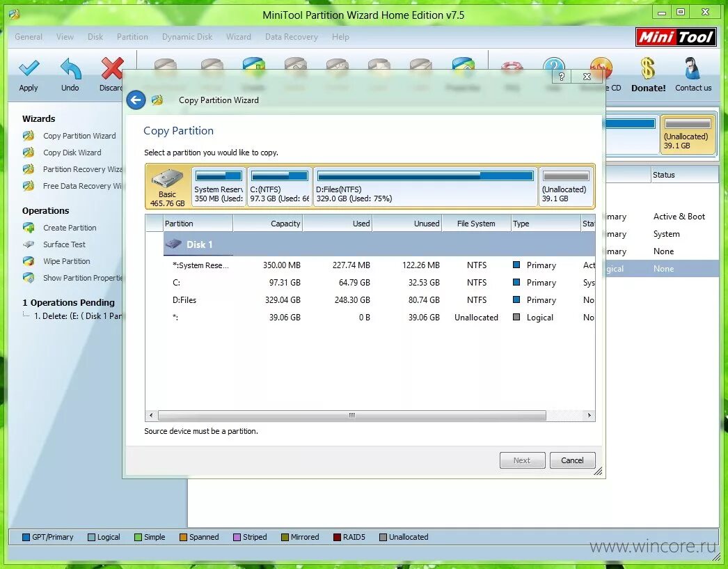This screenshot has height=569, width=728.
Task: Click the back arrow in Copy Partition Wizard
Action: pos(136,100)
